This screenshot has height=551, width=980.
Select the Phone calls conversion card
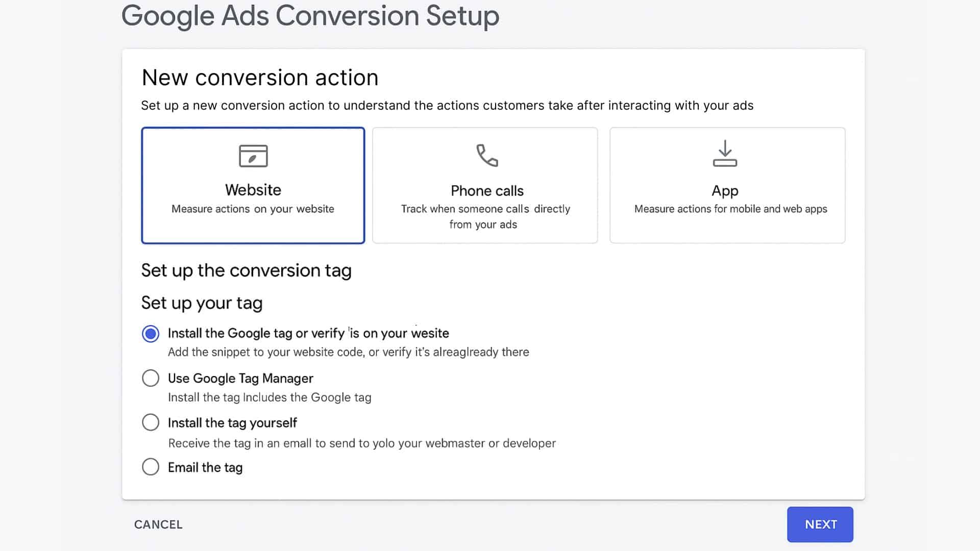point(485,185)
